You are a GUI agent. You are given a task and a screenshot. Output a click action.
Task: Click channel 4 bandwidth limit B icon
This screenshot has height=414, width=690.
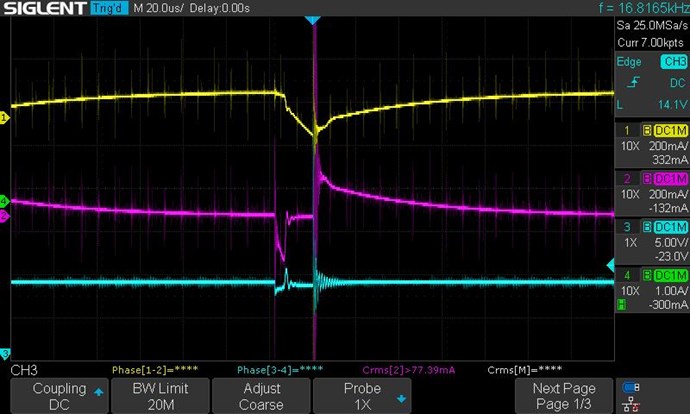coord(647,275)
